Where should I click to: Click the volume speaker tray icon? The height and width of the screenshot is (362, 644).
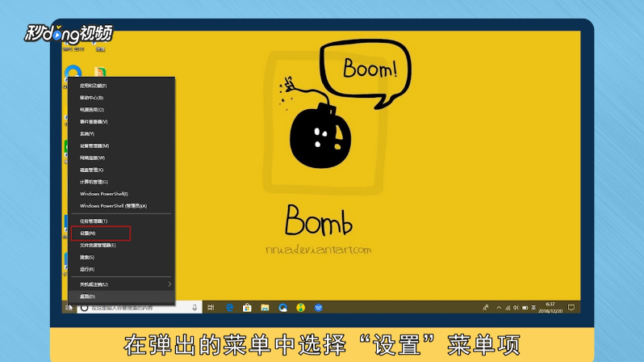[516, 308]
